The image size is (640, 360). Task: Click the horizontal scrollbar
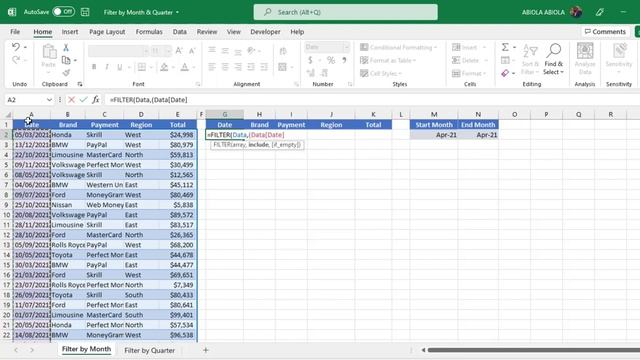pos(533,350)
